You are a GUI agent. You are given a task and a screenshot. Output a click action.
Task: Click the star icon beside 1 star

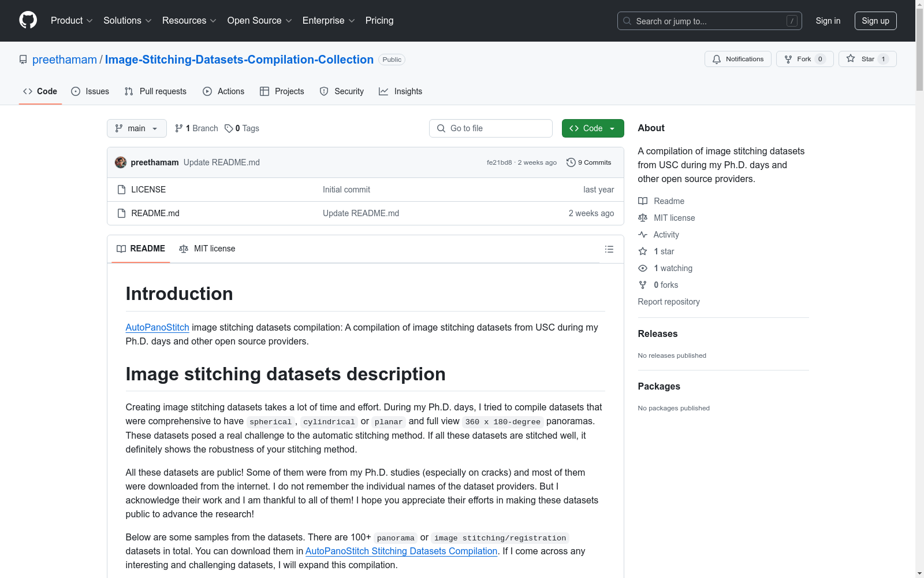click(x=643, y=251)
